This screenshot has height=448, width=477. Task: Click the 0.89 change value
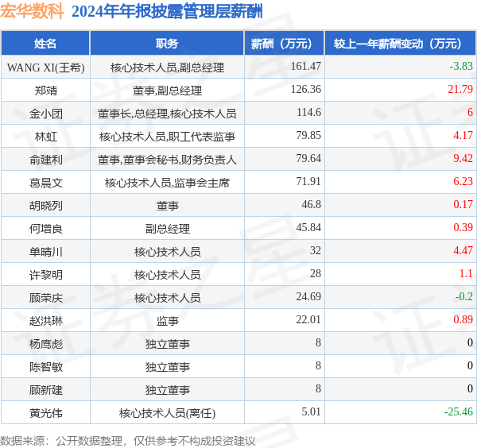click(463, 320)
